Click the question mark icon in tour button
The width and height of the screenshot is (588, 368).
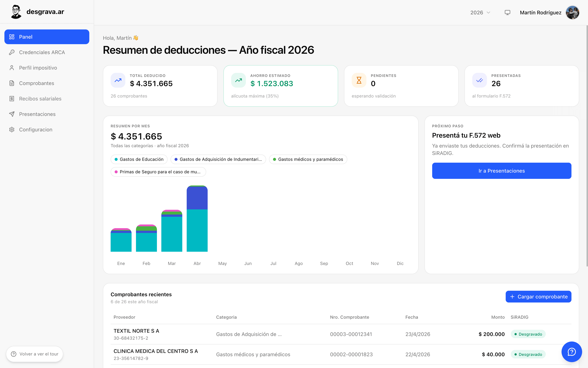(x=14, y=354)
